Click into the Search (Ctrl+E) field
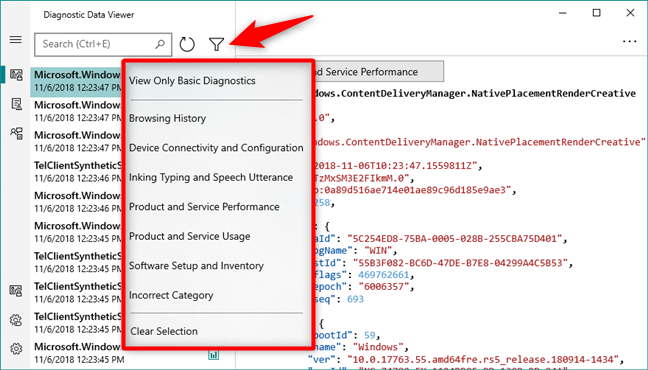Image resolution: width=648 pixels, height=370 pixels. click(x=103, y=44)
